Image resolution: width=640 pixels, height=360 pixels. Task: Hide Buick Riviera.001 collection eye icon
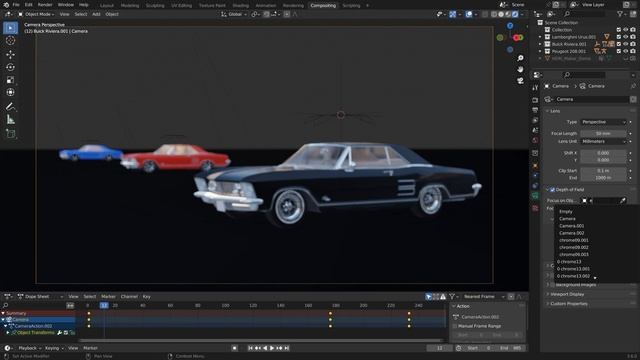click(x=626, y=44)
